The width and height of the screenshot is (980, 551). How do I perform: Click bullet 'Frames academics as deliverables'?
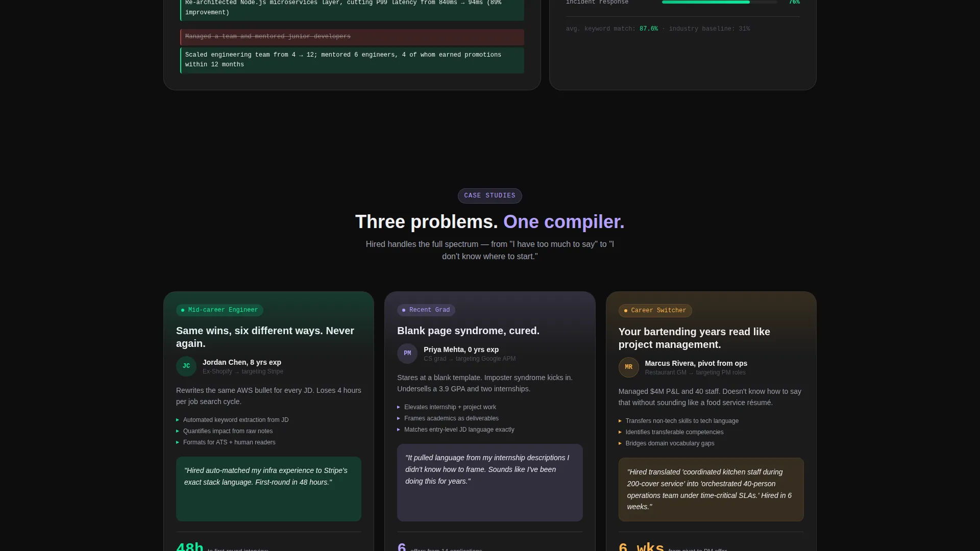451,418
